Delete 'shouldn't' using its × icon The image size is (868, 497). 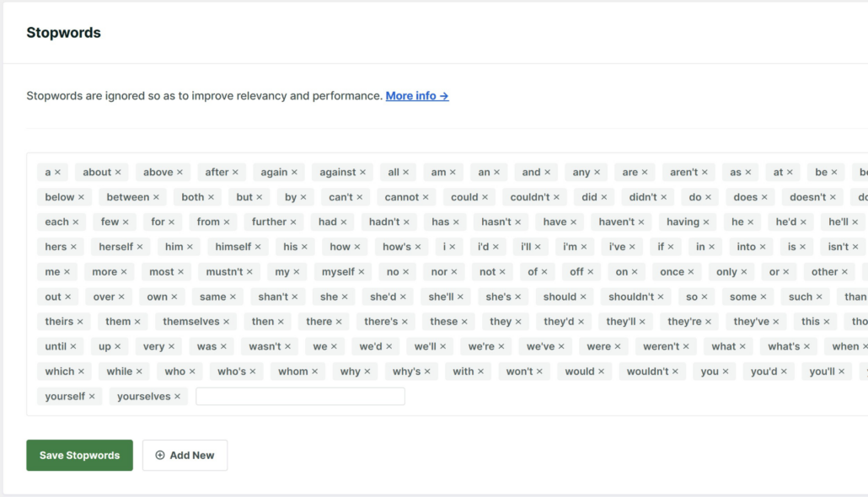pos(661,297)
